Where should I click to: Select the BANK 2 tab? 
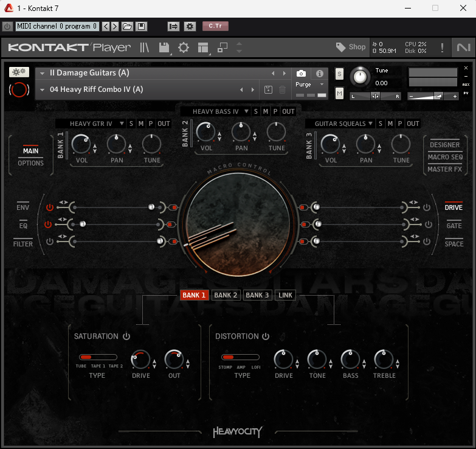point(226,295)
